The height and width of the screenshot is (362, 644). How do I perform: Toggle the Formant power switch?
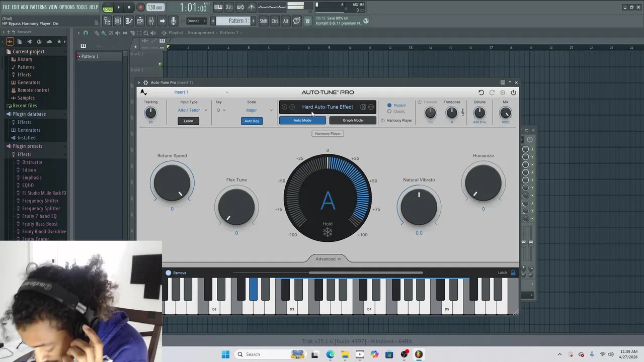click(420, 102)
